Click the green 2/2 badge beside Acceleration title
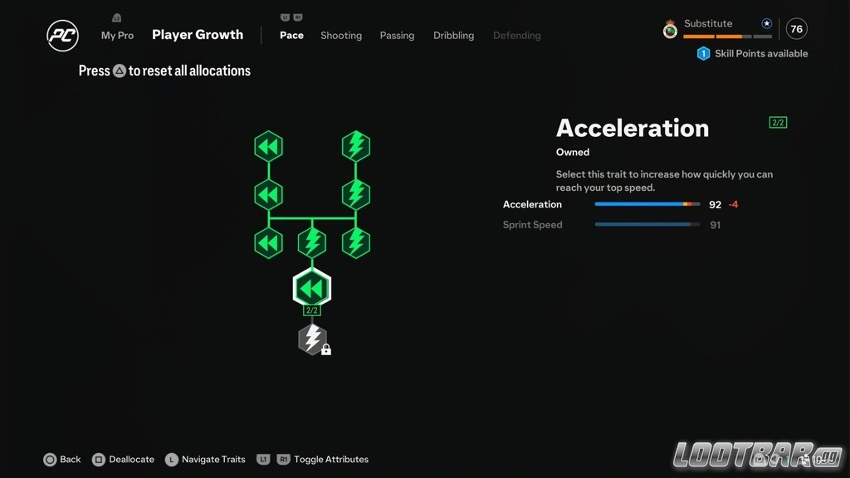Image resolution: width=850 pixels, height=478 pixels. [x=778, y=122]
